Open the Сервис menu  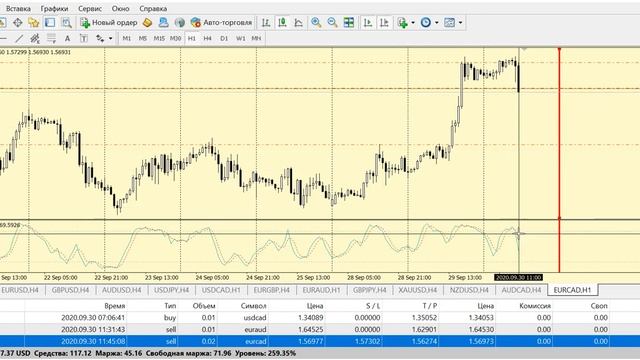[90, 9]
